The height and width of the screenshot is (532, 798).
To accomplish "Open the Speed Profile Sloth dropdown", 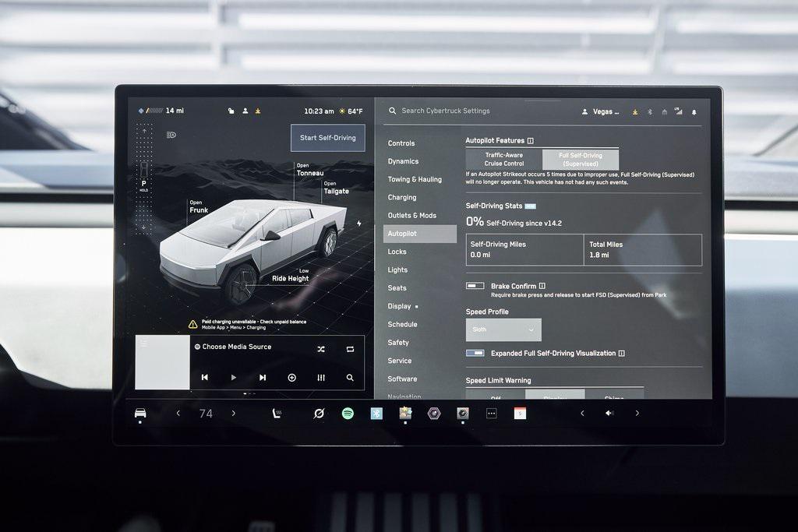I will (x=503, y=329).
